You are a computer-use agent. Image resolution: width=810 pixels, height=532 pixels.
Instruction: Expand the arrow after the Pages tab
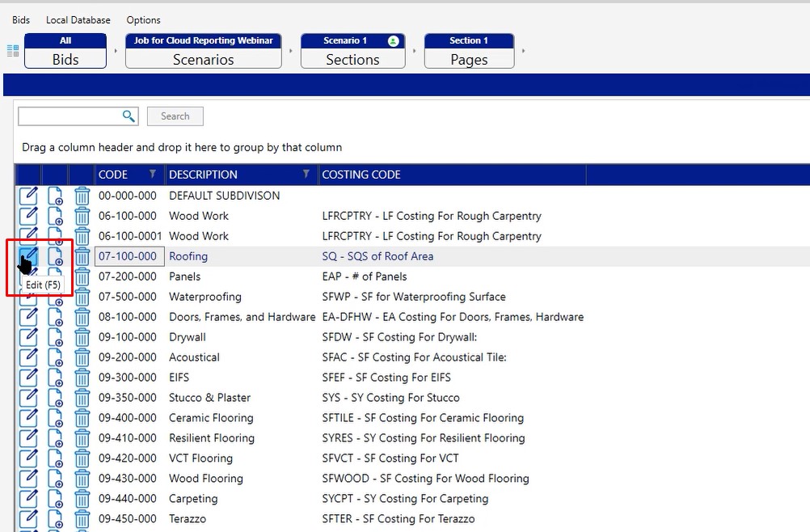coord(524,52)
